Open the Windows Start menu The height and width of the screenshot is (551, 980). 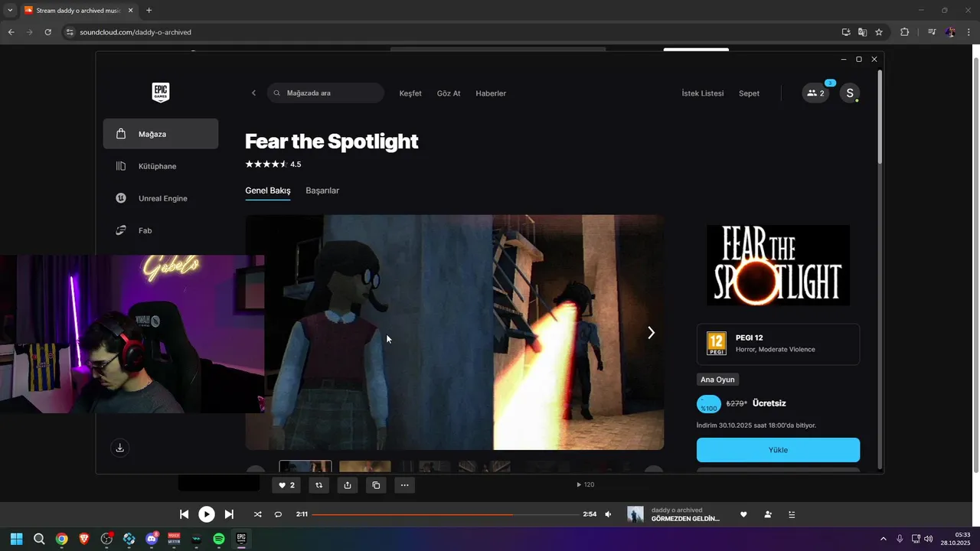tap(16, 539)
